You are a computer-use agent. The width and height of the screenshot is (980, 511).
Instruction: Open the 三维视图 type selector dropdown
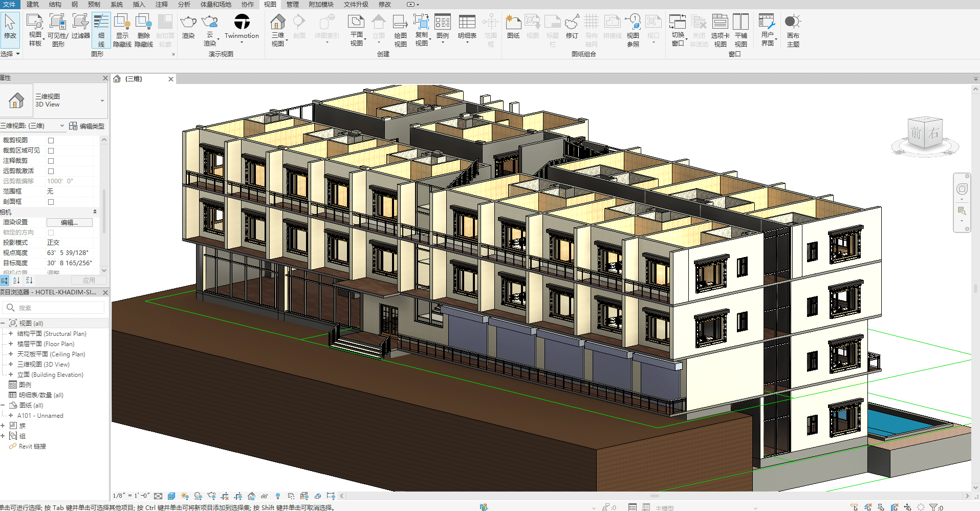[x=102, y=100]
